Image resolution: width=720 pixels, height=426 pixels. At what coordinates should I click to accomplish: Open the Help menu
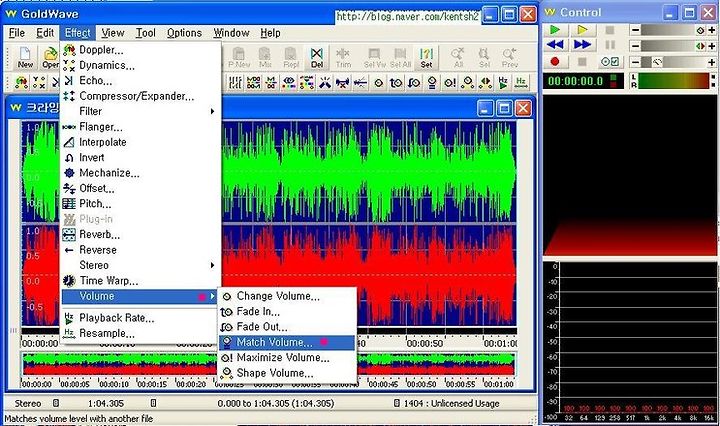(x=270, y=33)
